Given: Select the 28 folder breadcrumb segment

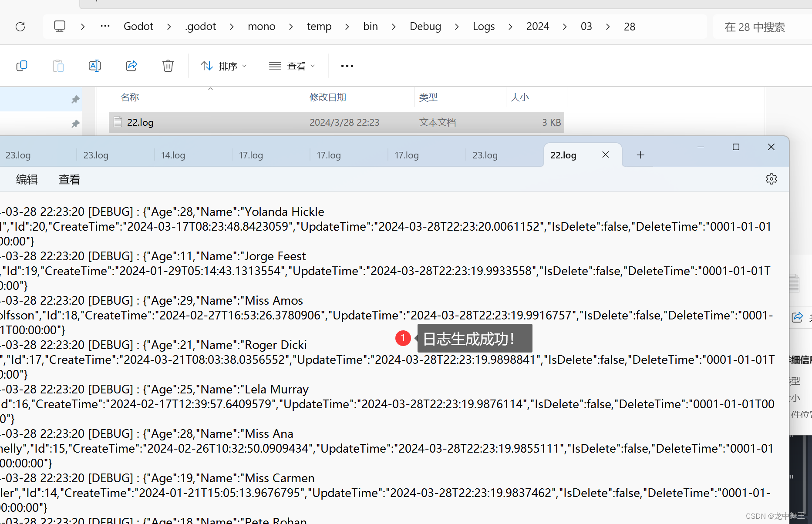Looking at the screenshot, I should tap(630, 27).
